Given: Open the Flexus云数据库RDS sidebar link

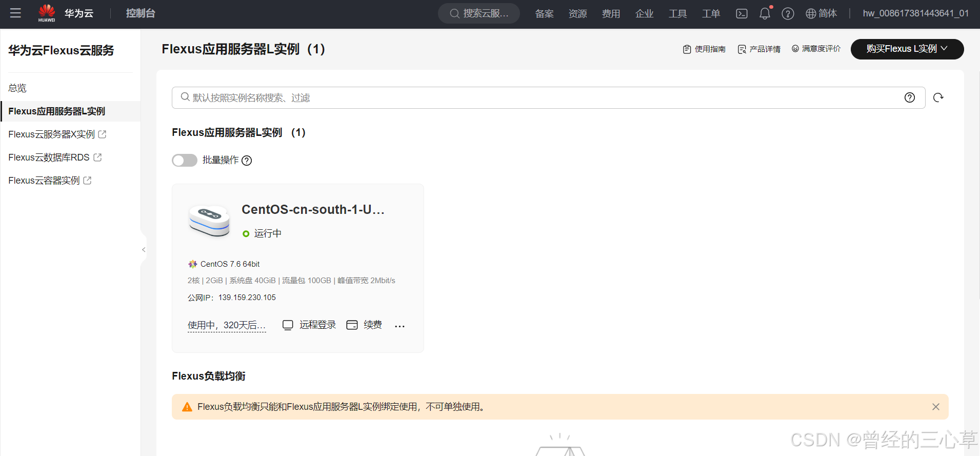Looking at the screenshot, I should 49,157.
